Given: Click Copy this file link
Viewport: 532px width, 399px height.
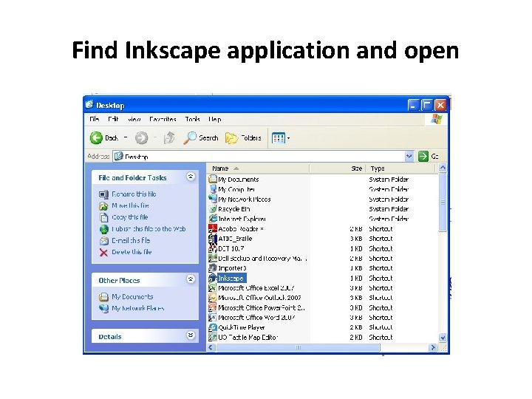Looking at the screenshot, I should [130, 217].
